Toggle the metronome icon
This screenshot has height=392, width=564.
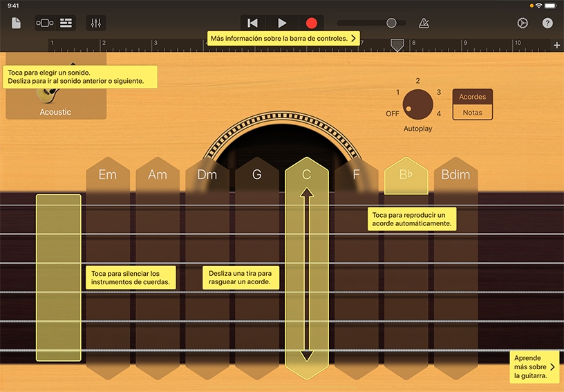pos(424,23)
